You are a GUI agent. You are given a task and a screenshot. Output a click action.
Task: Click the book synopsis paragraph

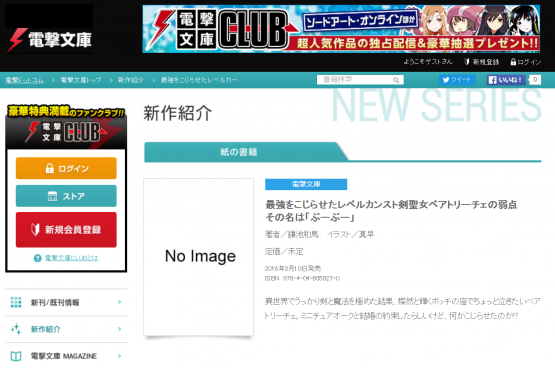402,308
